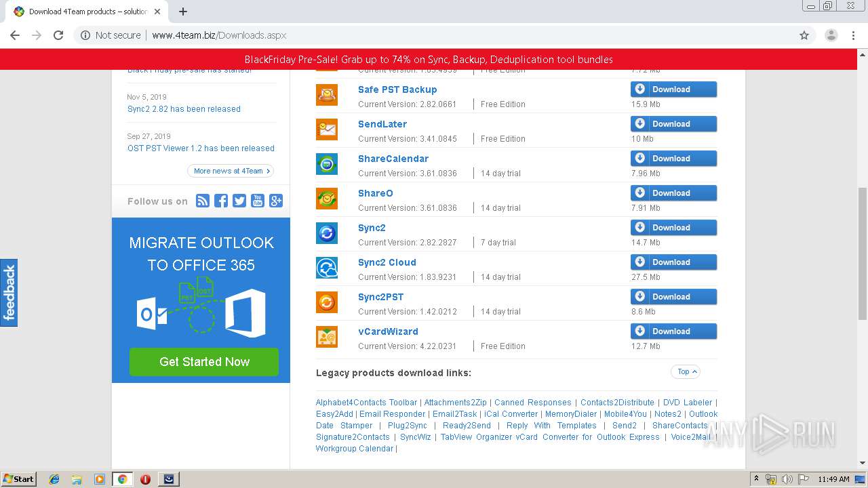
Task: Select the Download 4Team products tab
Action: tap(88, 12)
